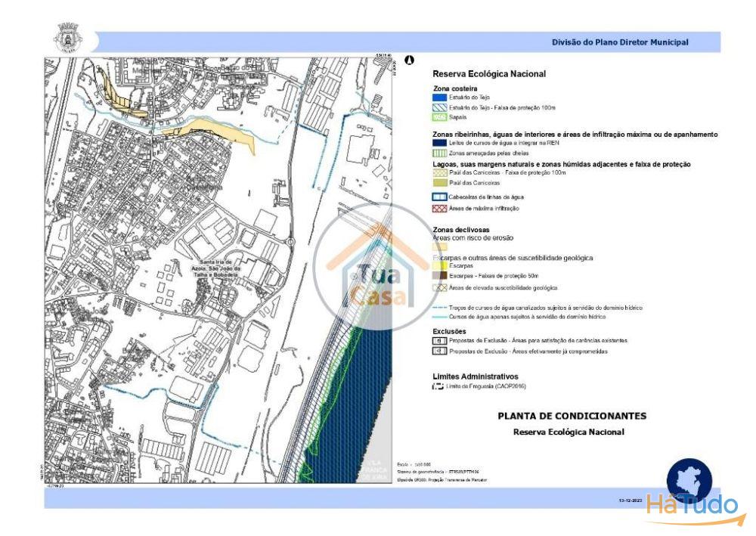The image size is (756, 536).
Task: Click the 13-12-2023 date in the footer
Action: tap(631, 500)
